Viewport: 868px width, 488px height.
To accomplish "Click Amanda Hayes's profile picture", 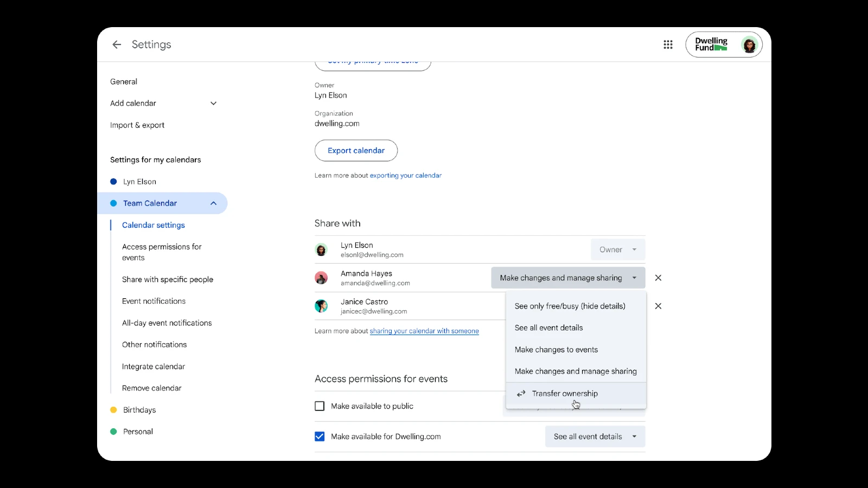I will click(321, 278).
